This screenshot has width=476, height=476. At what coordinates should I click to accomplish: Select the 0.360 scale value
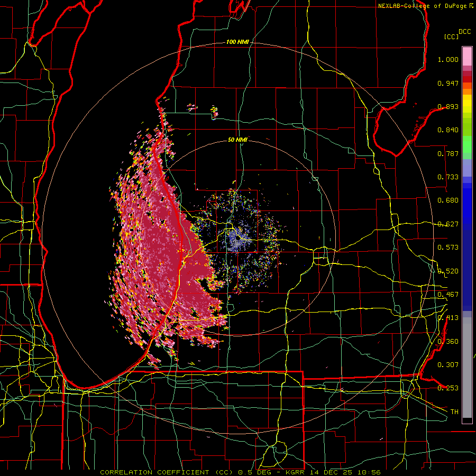(448, 342)
